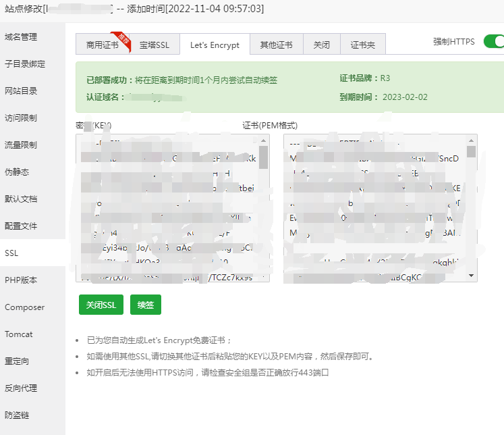
Task: Click the 续签 renew button
Action: pyautogui.click(x=146, y=305)
